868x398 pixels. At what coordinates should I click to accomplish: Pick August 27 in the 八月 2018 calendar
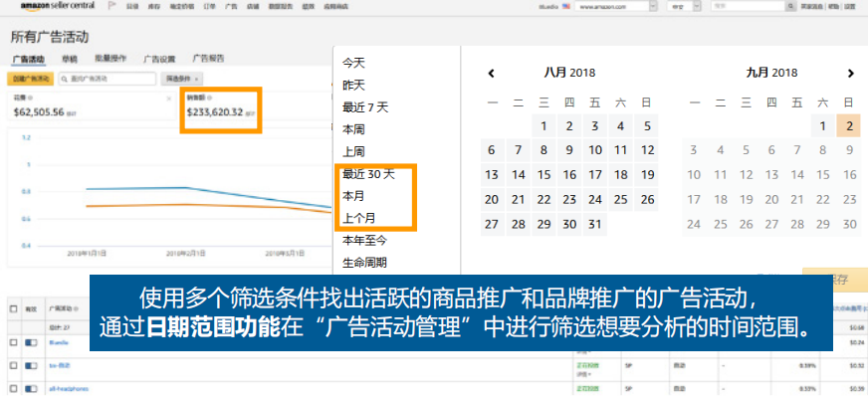click(492, 224)
